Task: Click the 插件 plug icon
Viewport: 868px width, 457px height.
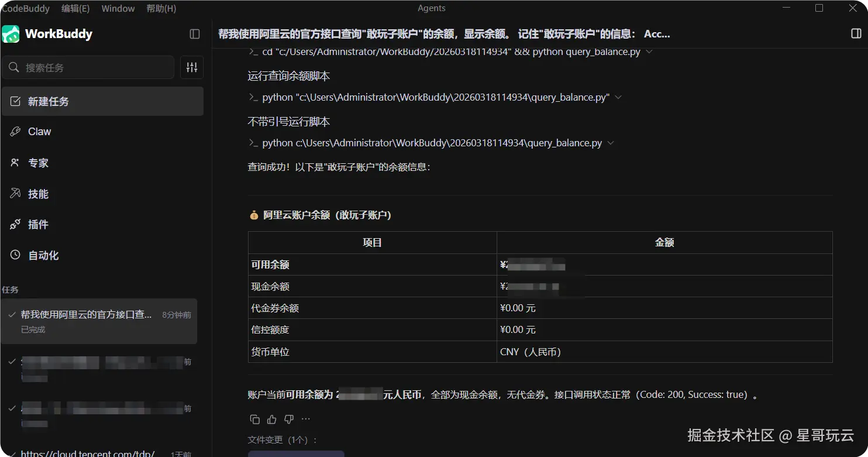Action: (x=16, y=224)
